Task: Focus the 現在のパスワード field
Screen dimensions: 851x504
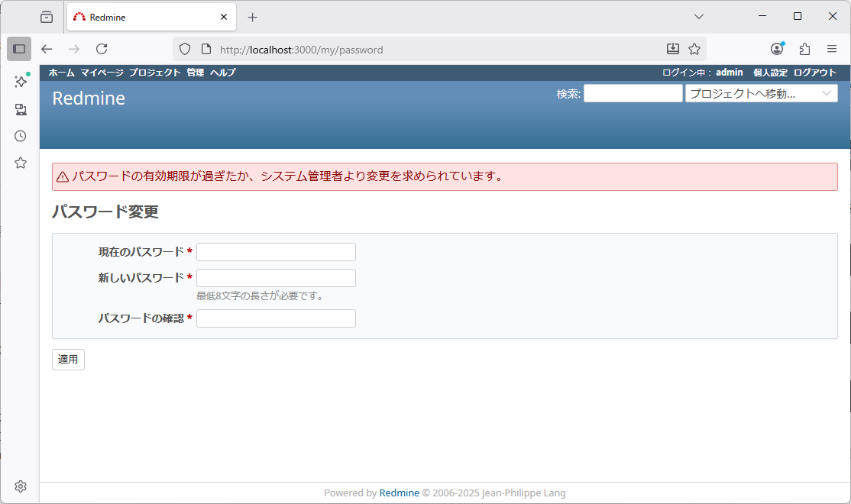Action: (x=277, y=252)
